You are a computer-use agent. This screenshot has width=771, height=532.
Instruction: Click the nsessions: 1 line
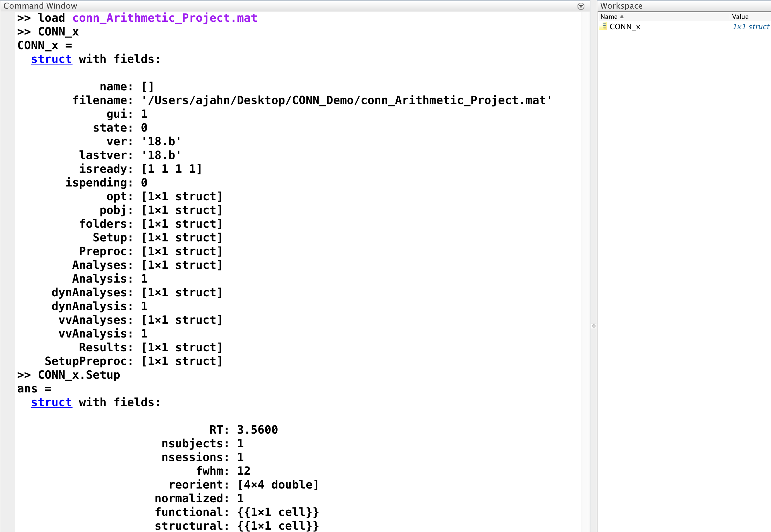click(x=203, y=457)
